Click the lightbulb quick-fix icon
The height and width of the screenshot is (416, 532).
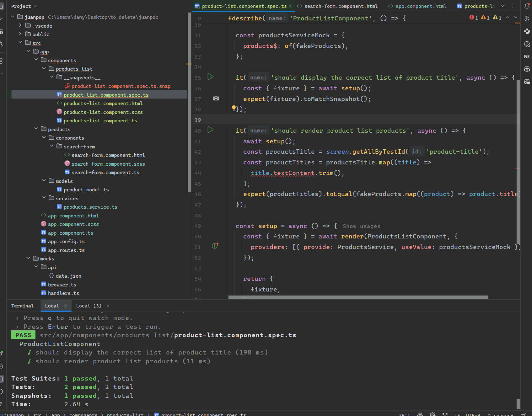234,108
